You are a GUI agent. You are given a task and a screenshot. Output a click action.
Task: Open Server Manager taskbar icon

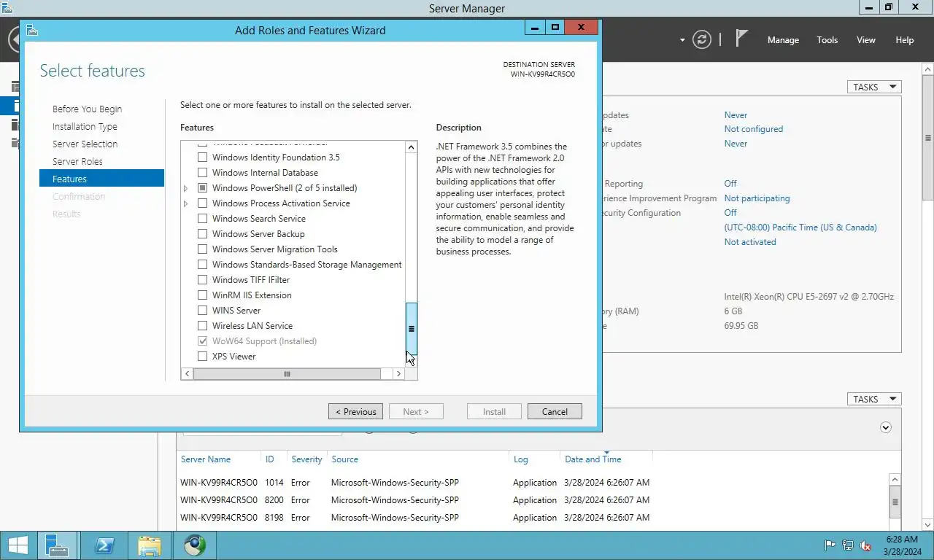click(57, 545)
